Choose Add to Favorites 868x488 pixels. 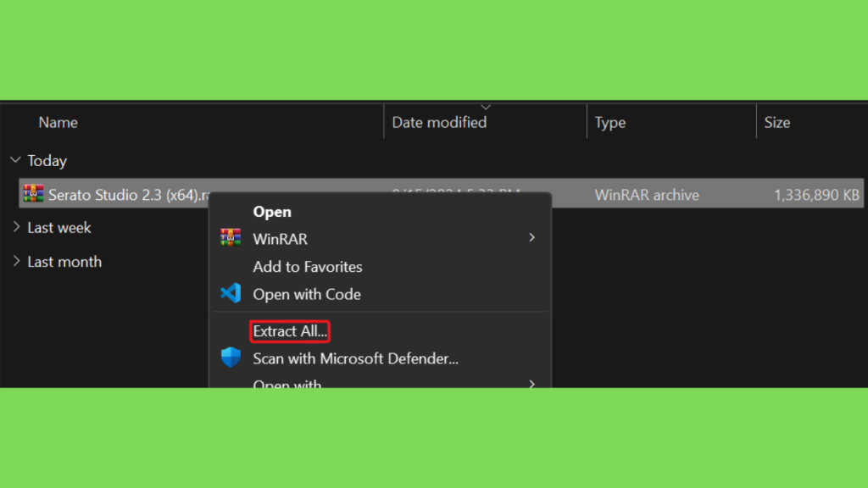(x=307, y=267)
